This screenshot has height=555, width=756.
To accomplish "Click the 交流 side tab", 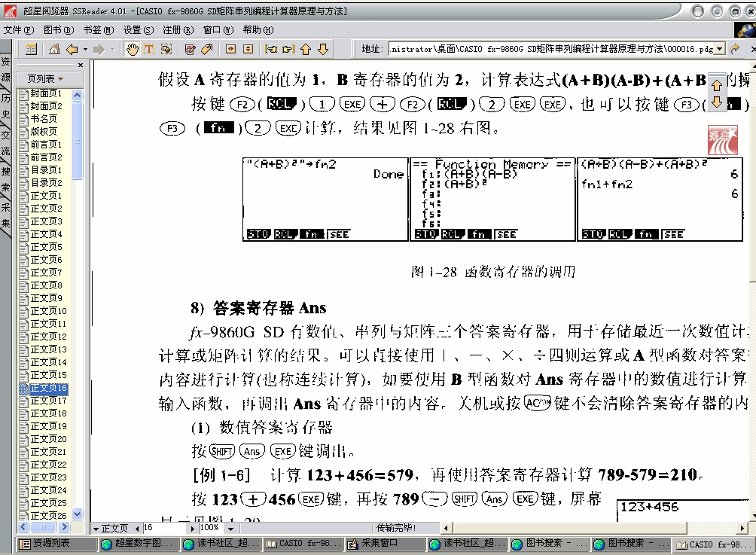I will pos(5,142).
